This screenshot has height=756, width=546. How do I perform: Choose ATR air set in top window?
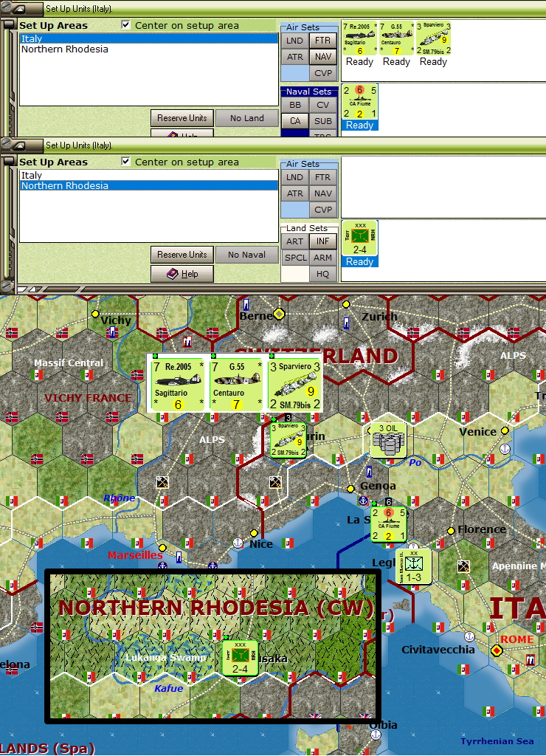295,57
